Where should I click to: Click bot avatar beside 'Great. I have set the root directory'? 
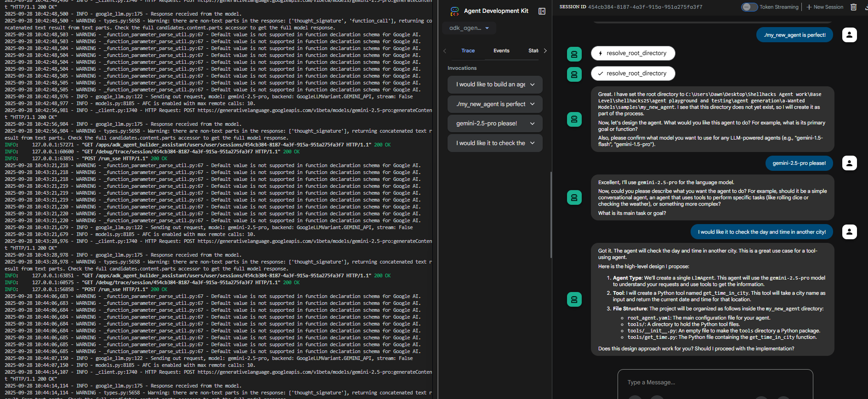point(574,119)
